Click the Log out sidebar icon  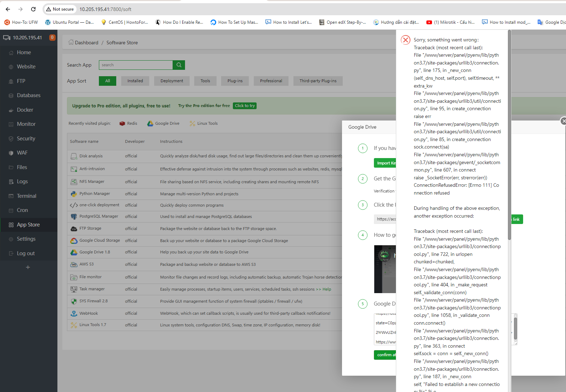(x=11, y=253)
